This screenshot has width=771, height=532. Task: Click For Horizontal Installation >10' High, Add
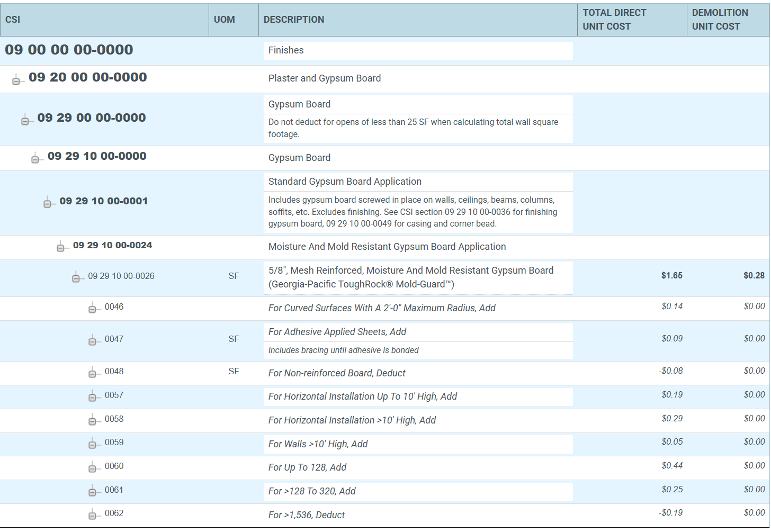[352, 420]
